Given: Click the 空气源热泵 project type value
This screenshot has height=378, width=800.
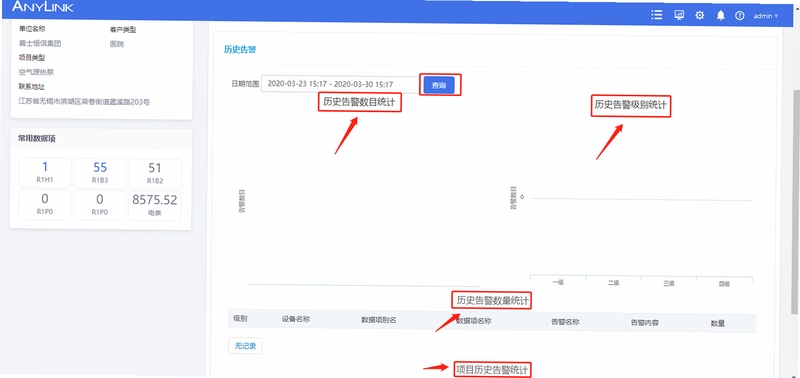Looking at the screenshot, I should click(x=36, y=72).
